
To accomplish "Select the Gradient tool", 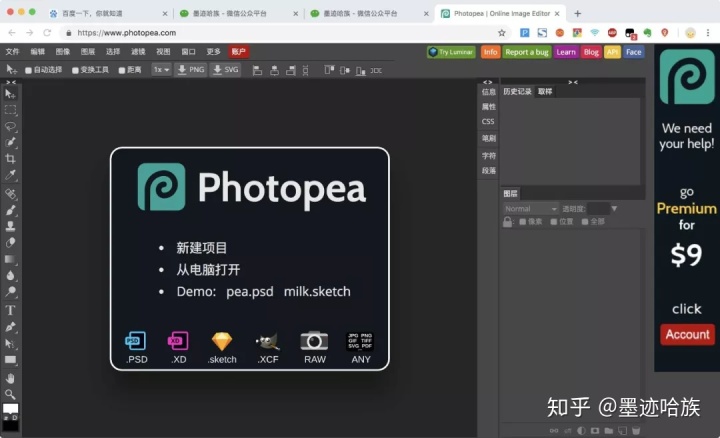I will (10, 259).
